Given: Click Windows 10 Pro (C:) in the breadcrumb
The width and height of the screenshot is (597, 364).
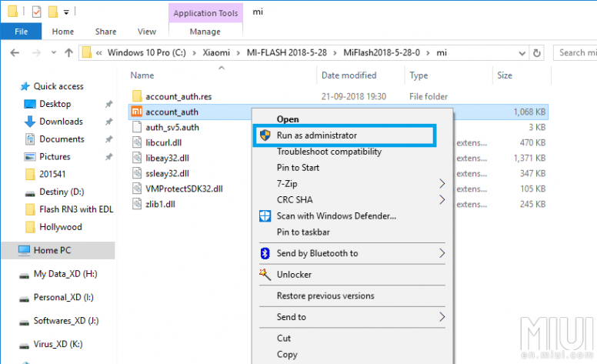Looking at the screenshot, I should point(147,52).
